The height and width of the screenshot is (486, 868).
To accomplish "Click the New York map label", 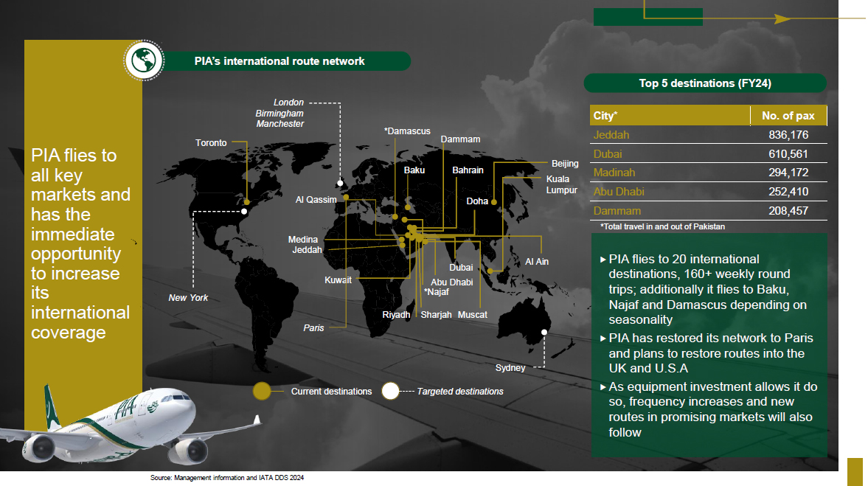I will pyautogui.click(x=188, y=297).
